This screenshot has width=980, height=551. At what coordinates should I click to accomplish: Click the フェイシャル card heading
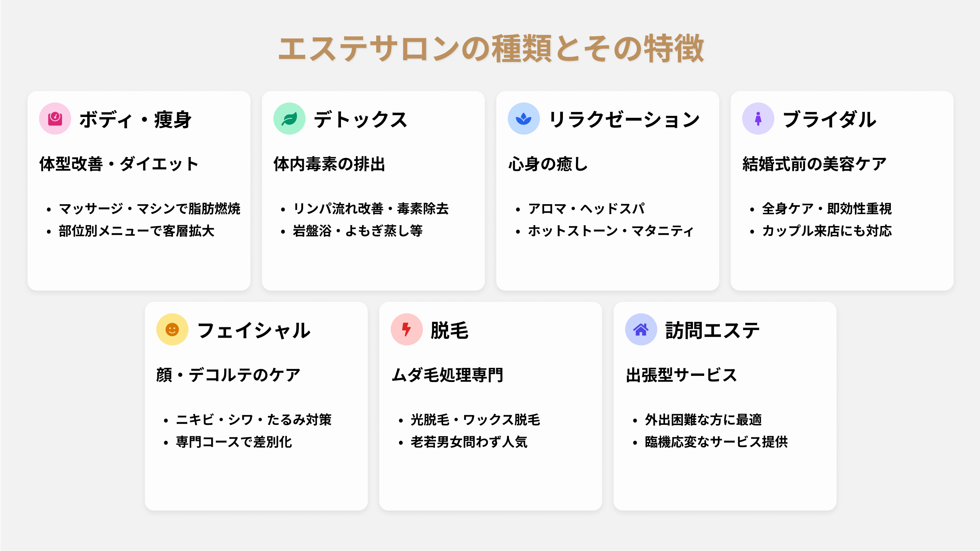click(x=254, y=331)
